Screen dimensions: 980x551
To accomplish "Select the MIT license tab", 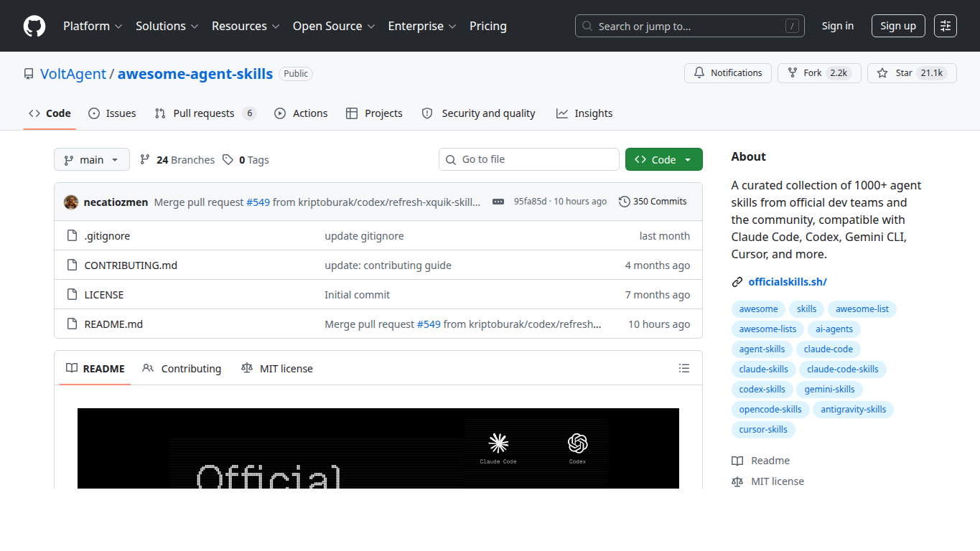I will [277, 368].
